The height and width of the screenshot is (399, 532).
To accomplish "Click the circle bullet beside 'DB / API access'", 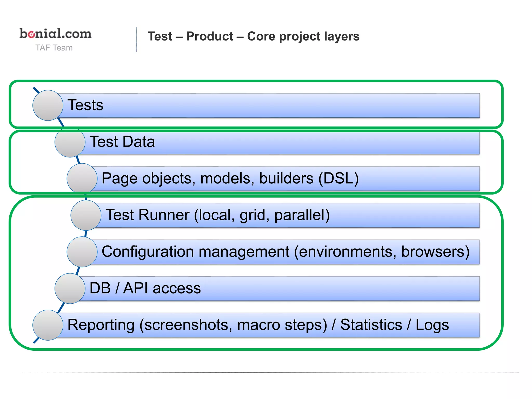I will (70, 288).
